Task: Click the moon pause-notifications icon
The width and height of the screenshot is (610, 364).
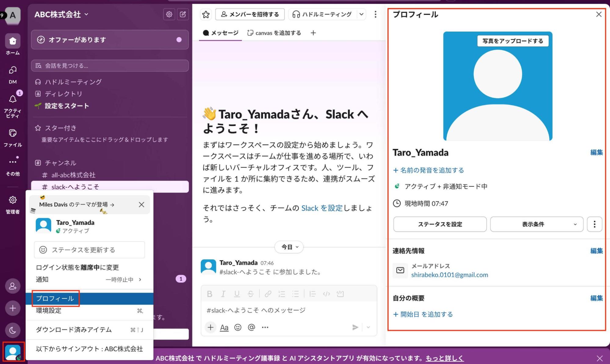Action: pyautogui.click(x=13, y=330)
